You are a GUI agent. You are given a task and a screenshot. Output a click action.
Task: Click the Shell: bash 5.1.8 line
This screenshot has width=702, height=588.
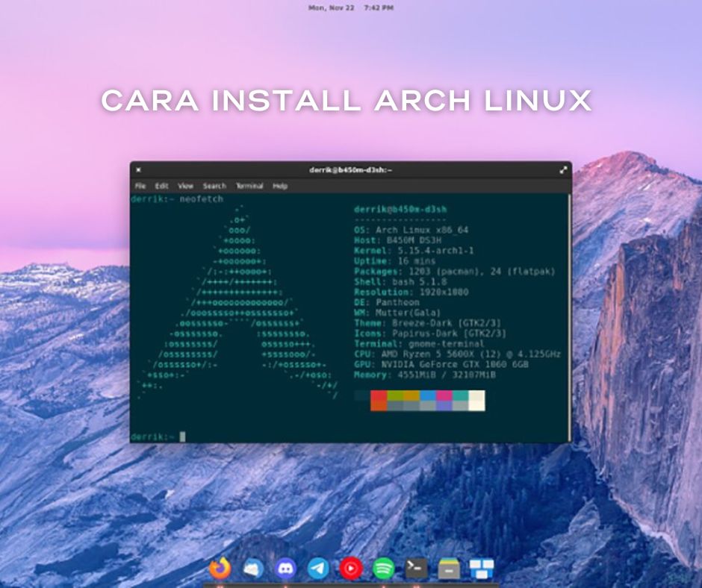400,281
